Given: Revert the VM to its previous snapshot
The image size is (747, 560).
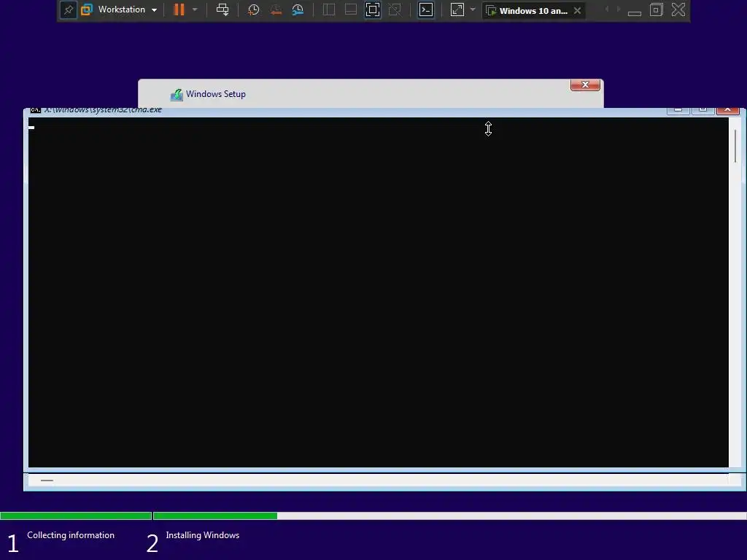Looking at the screenshot, I should pyautogui.click(x=276, y=9).
